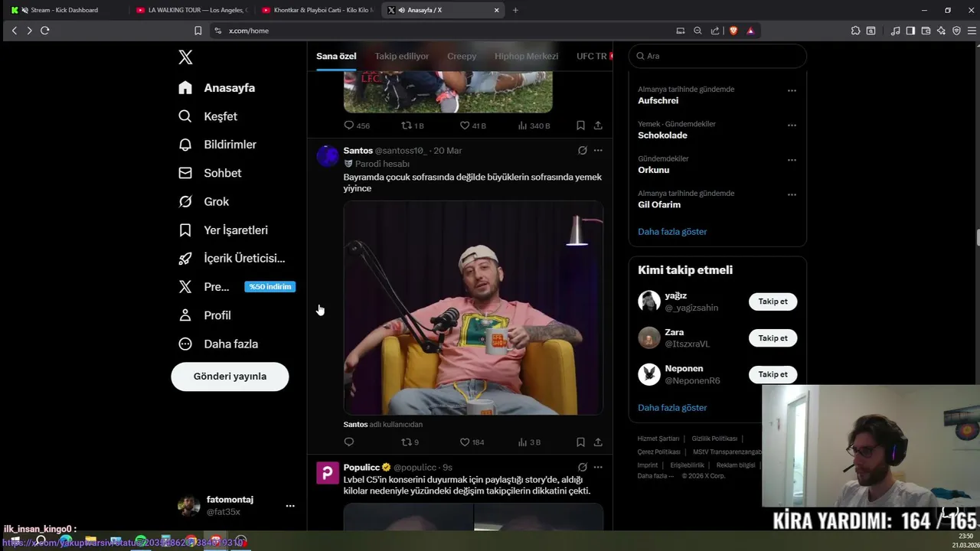This screenshot has height=551, width=980.
Task: Reload the page with refresh icon
Action: click(x=44, y=31)
